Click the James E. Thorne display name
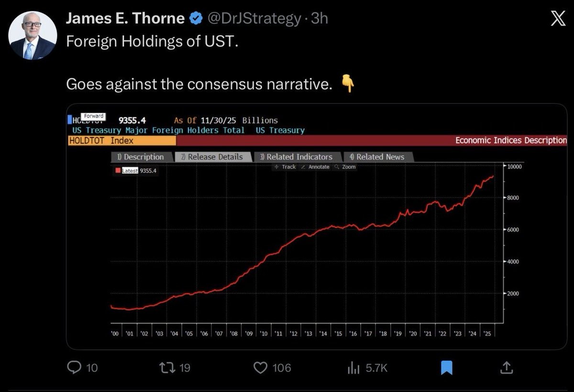 (125, 19)
